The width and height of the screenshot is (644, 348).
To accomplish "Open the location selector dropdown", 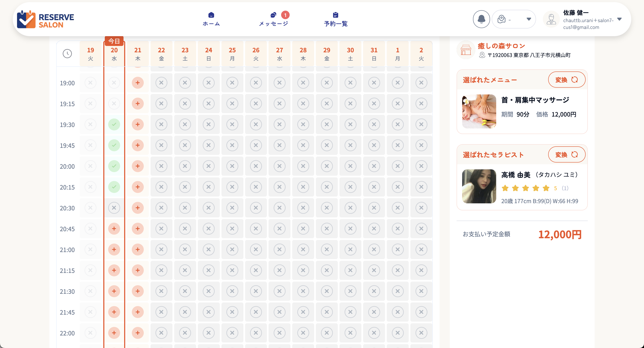I will (x=513, y=19).
